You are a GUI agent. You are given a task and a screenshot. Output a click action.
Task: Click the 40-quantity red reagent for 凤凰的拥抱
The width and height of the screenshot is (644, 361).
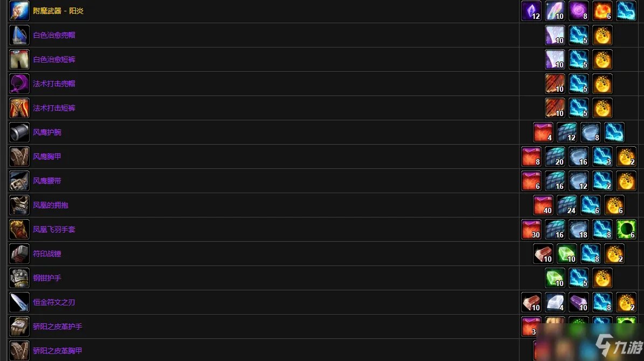pyautogui.click(x=543, y=205)
